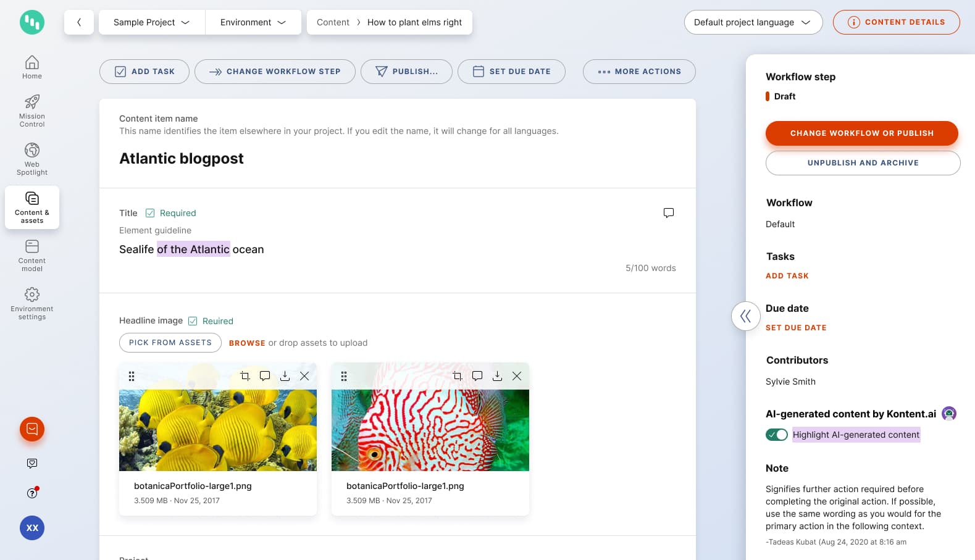Open Default project language dropdown
Screen dimensions: 975x560
[753, 22]
